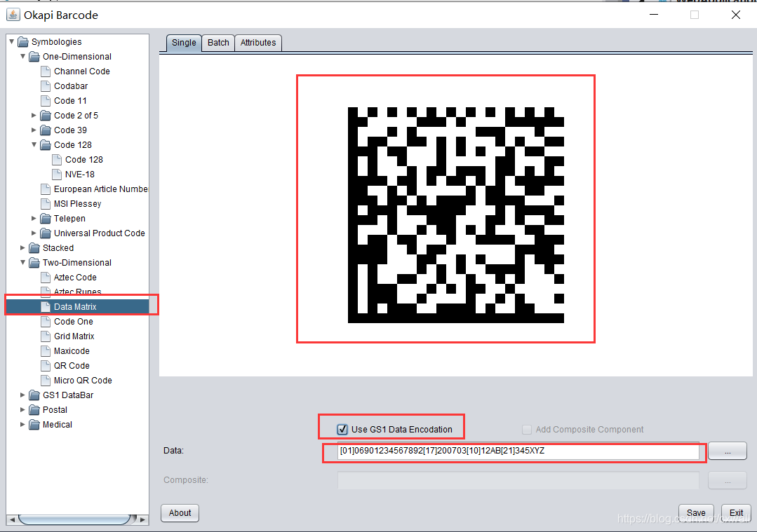
Task: Expand the Postal node
Action: [x=22, y=410]
